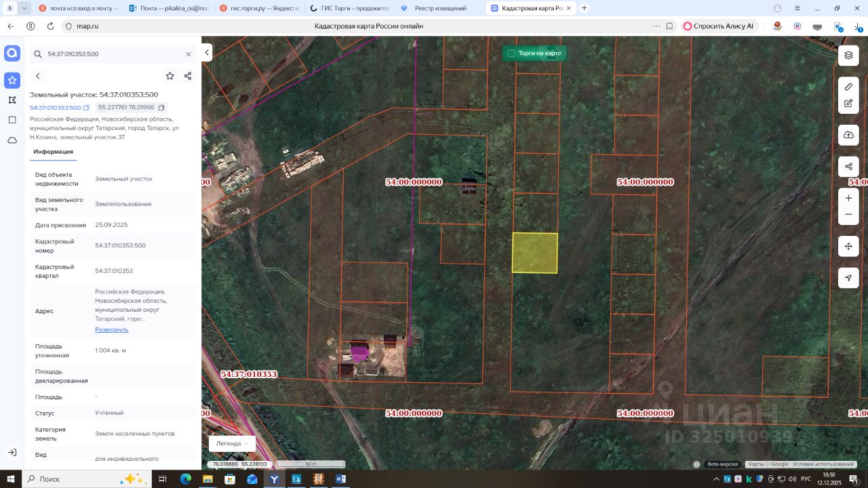868x488 pixels.
Task: Open a new browser tab
Action: (585, 8)
